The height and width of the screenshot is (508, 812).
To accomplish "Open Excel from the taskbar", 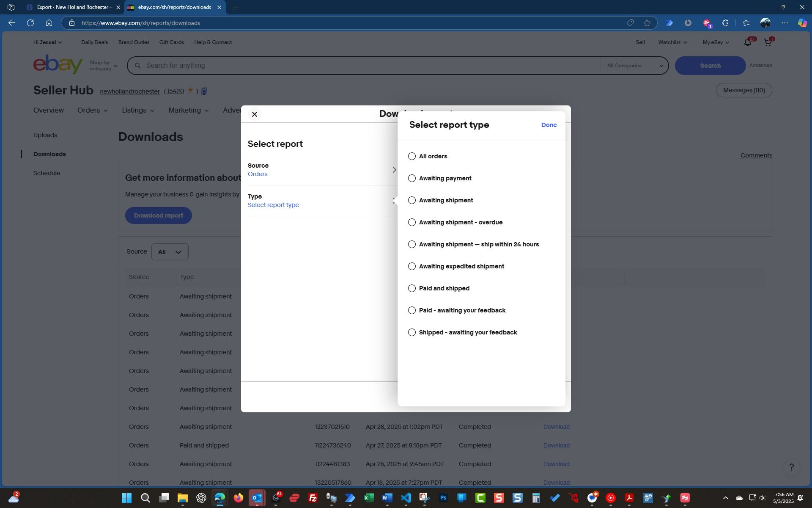I will [x=368, y=498].
